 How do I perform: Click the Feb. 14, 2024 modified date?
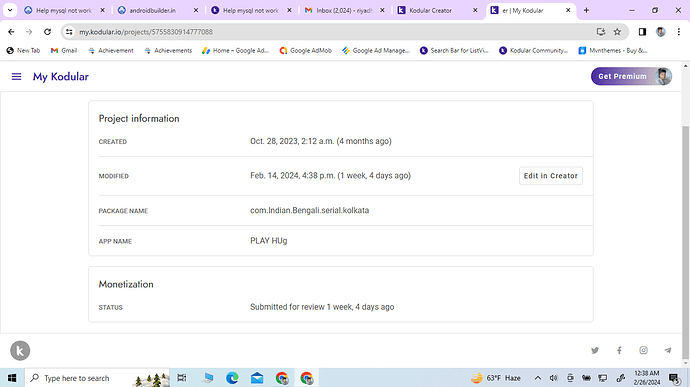tap(330, 176)
